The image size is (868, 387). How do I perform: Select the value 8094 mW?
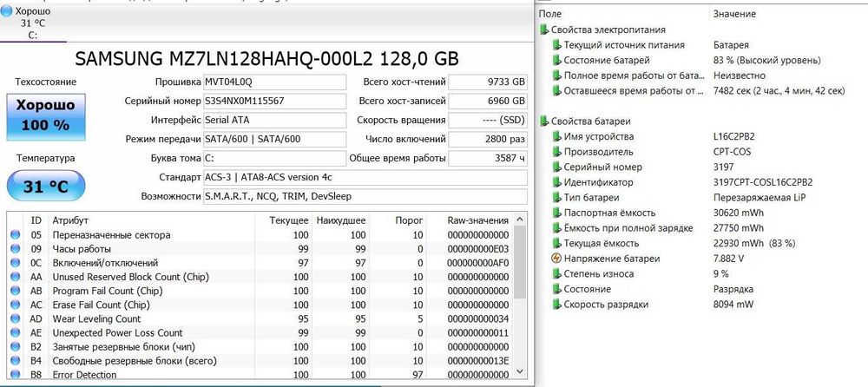(733, 304)
